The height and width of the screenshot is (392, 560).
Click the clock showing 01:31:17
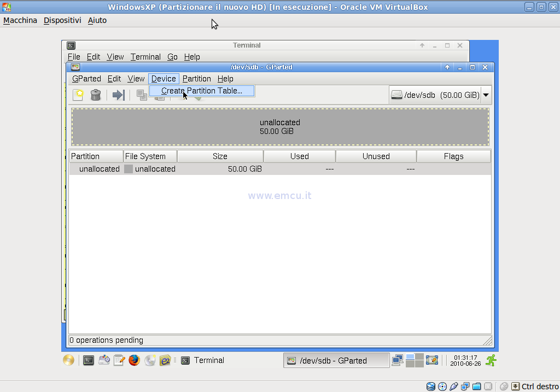465,360
